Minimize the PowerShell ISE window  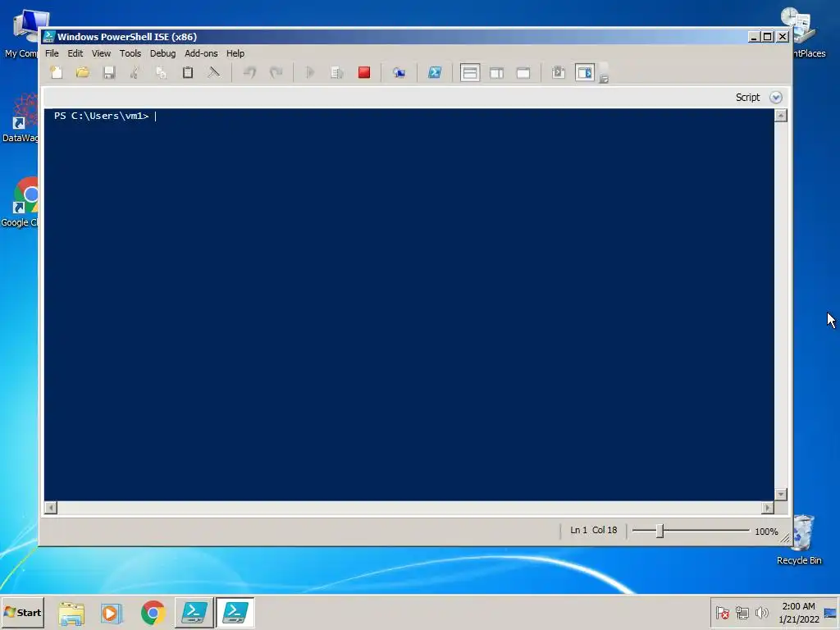pyautogui.click(x=754, y=36)
